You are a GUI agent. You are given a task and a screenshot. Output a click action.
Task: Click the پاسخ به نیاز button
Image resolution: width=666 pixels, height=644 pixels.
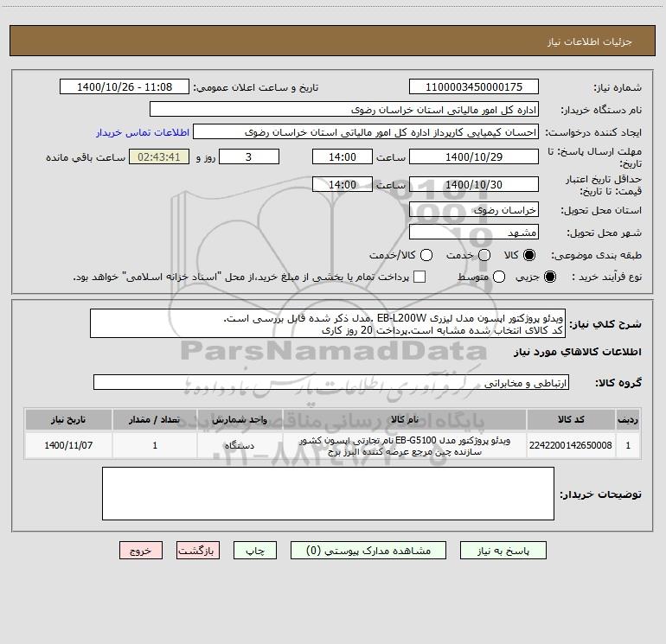tap(503, 550)
